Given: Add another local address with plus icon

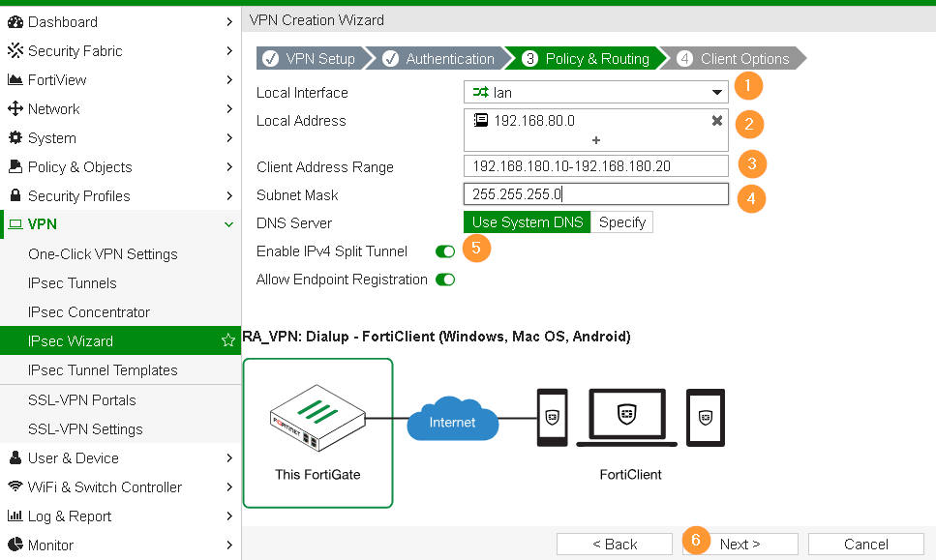Looking at the screenshot, I should click(595, 140).
